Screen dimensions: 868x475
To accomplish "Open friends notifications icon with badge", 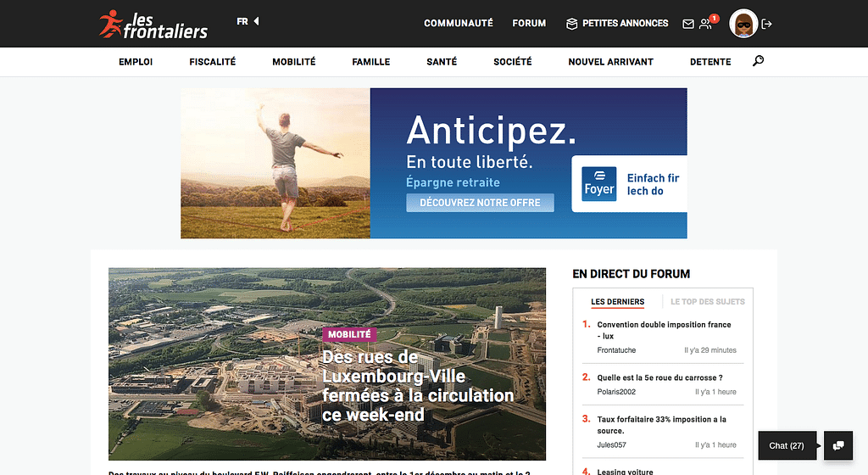I will (x=705, y=24).
